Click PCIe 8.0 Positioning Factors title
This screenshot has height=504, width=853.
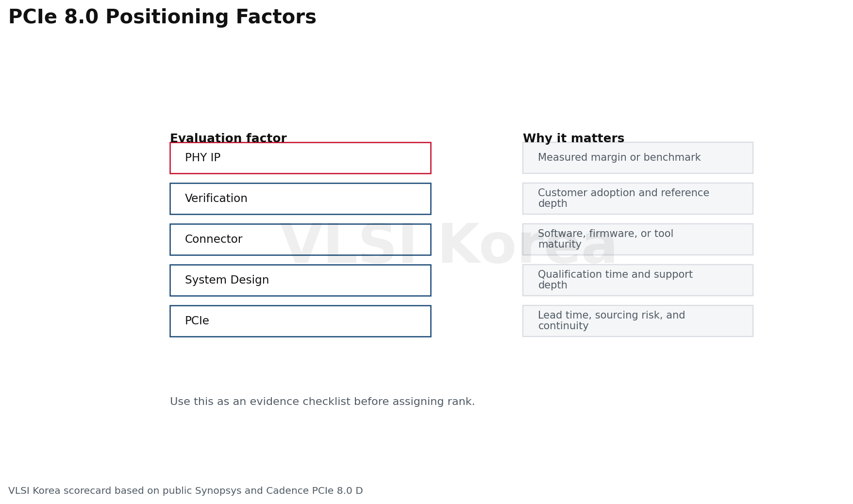tap(162, 17)
